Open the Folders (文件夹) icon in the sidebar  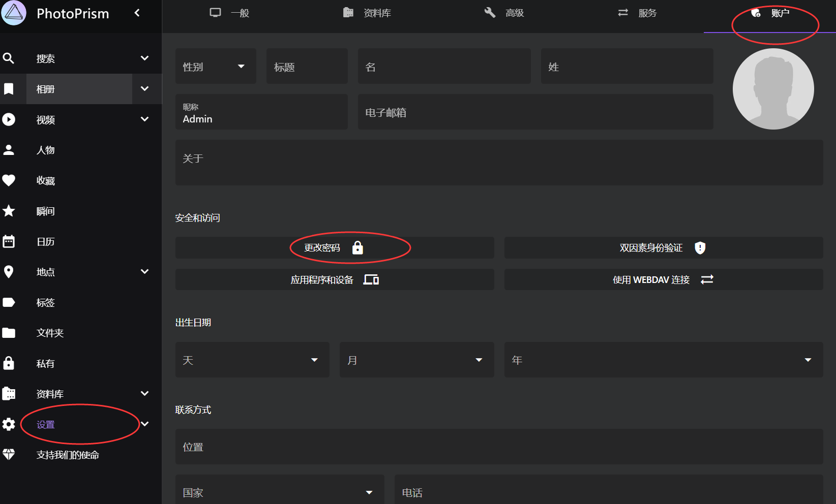[9, 333]
